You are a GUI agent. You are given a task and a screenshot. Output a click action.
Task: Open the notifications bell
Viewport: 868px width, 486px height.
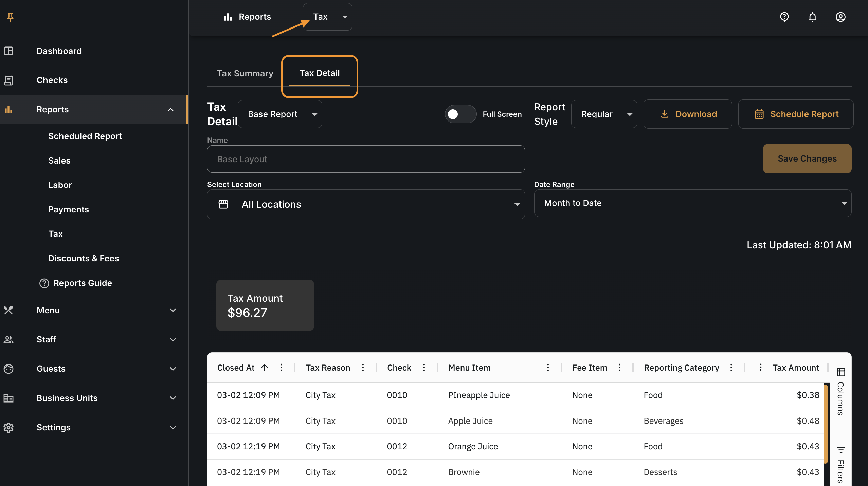812,17
